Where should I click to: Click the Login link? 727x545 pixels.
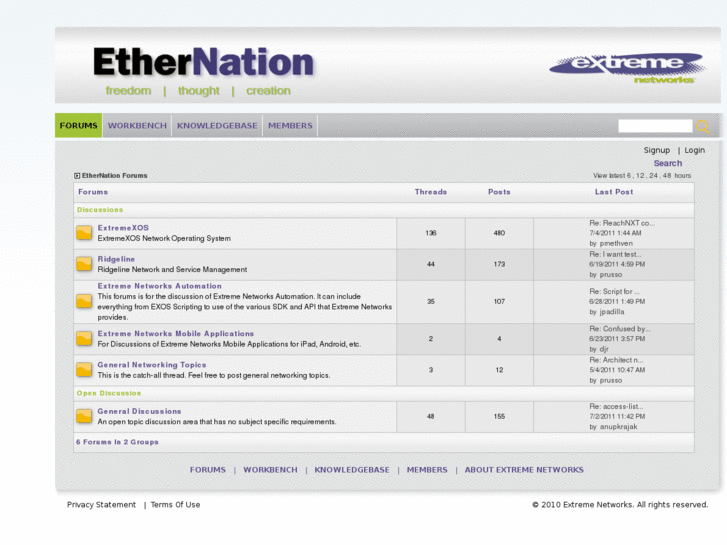695,150
